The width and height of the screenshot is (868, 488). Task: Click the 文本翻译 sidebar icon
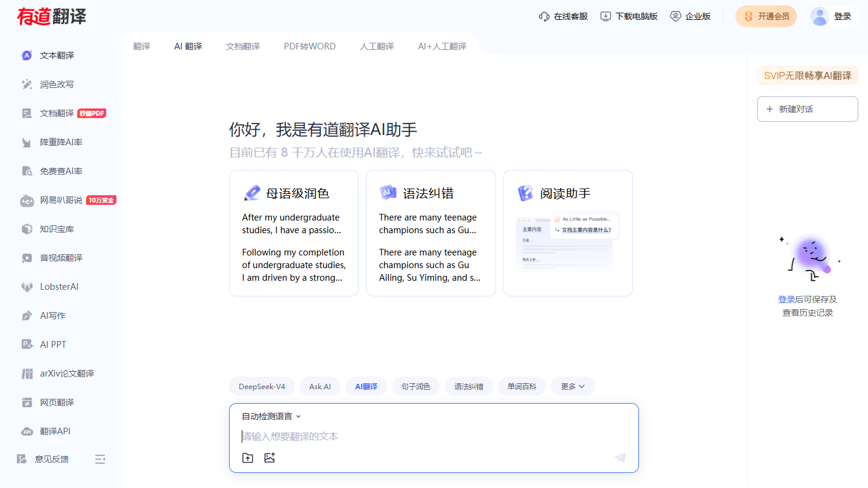[x=27, y=55]
